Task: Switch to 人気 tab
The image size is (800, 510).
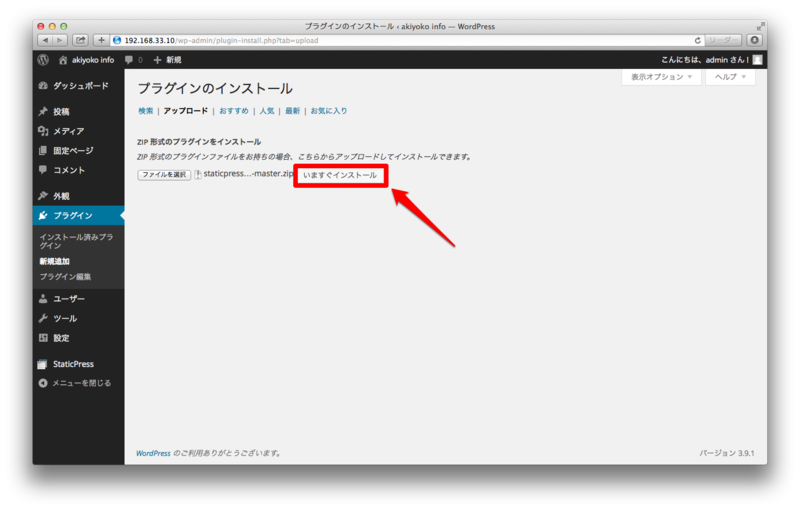Action: pyautogui.click(x=267, y=111)
